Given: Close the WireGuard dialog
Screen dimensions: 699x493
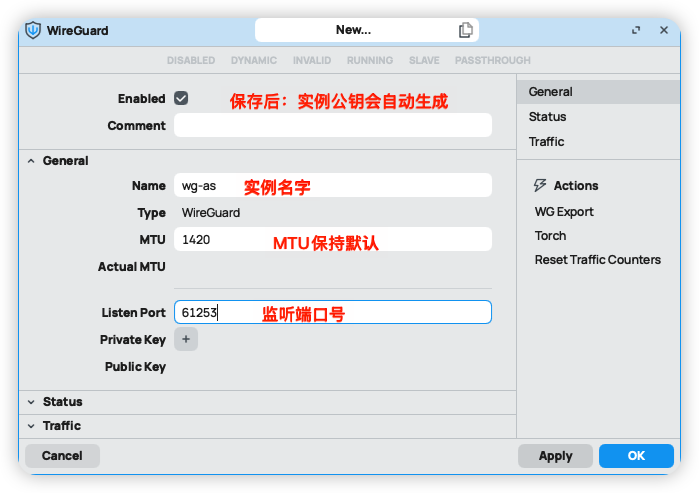Looking at the screenshot, I should 664,30.
